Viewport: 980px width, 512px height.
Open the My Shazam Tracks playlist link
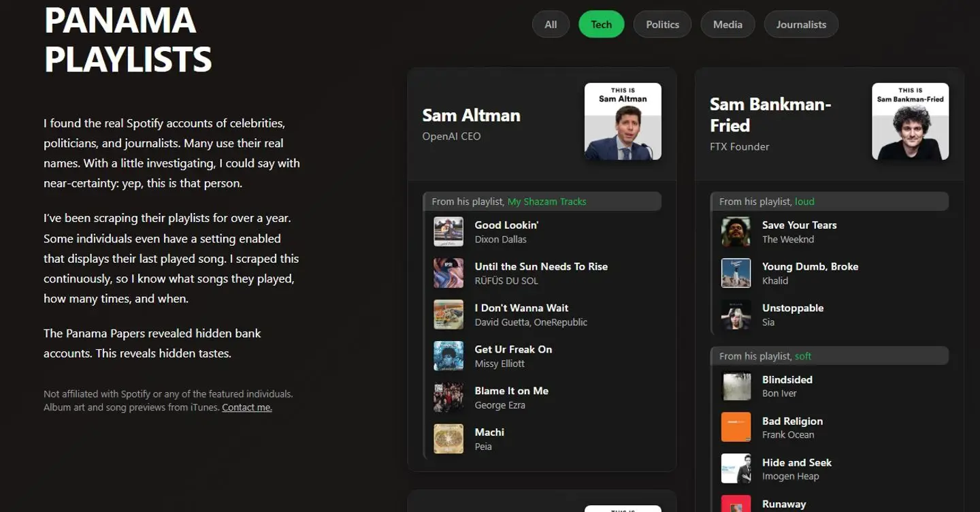point(546,202)
